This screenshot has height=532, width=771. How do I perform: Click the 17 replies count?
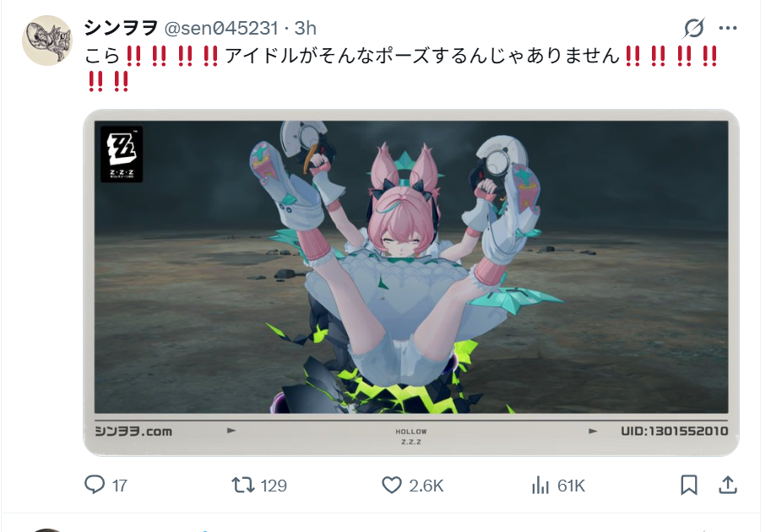(119, 486)
